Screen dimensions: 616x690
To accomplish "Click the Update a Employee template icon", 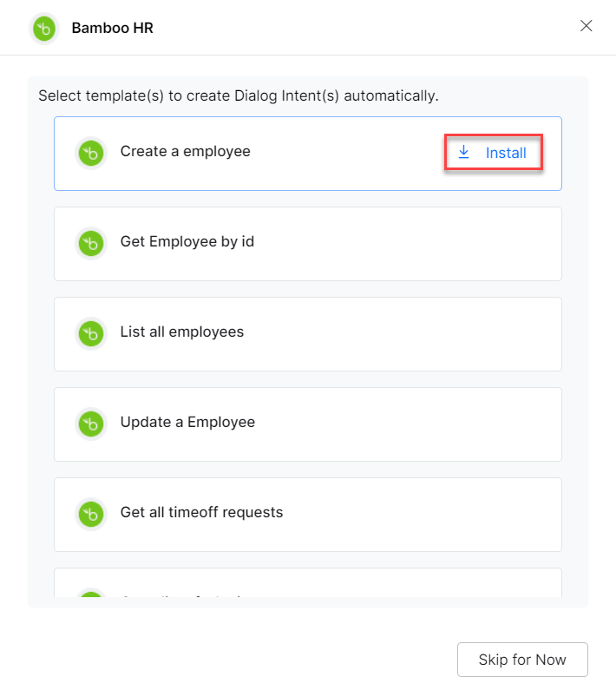I will [90, 424].
